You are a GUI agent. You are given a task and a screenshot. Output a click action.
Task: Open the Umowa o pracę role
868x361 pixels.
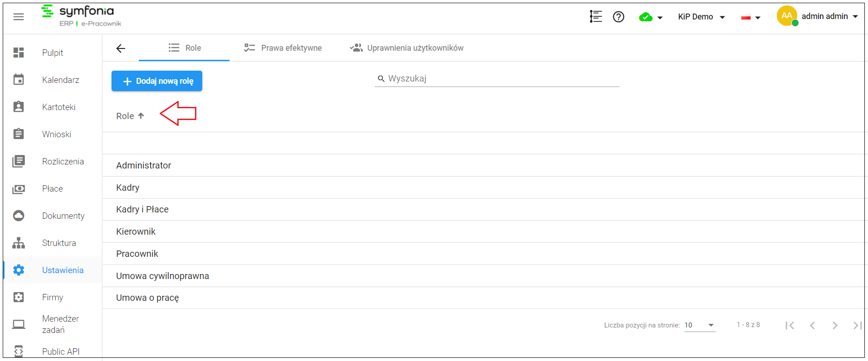(483, 298)
